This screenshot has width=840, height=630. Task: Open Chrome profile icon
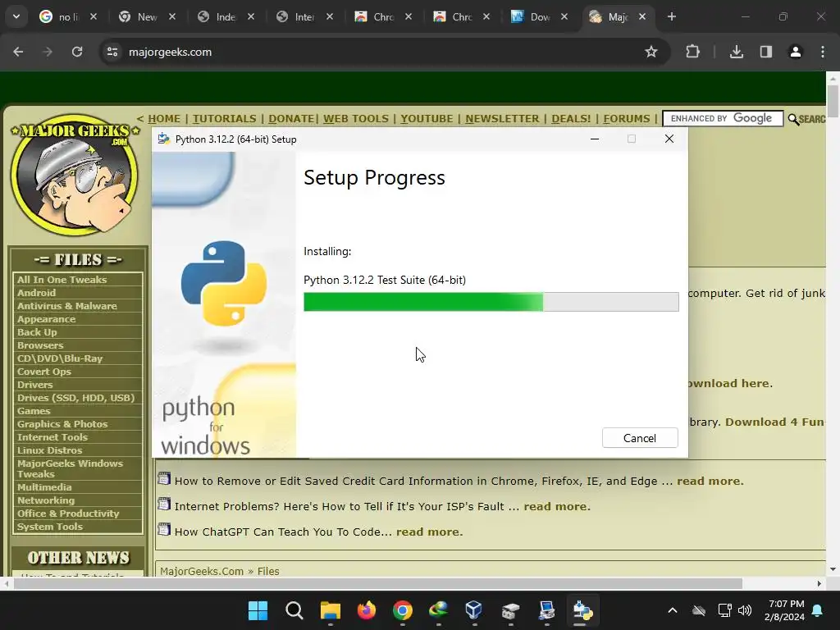tap(796, 52)
